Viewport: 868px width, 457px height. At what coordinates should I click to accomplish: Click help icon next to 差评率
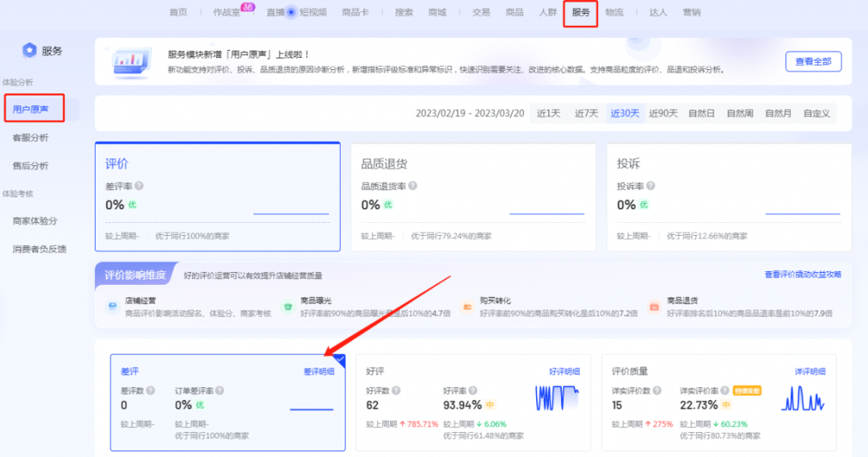[x=139, y=186]
